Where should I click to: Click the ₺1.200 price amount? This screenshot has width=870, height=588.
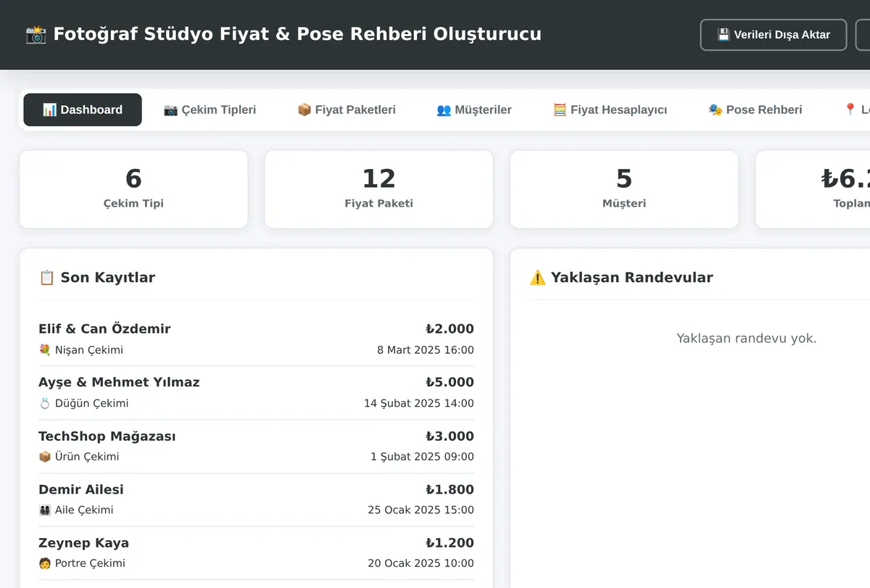(449, 543)
